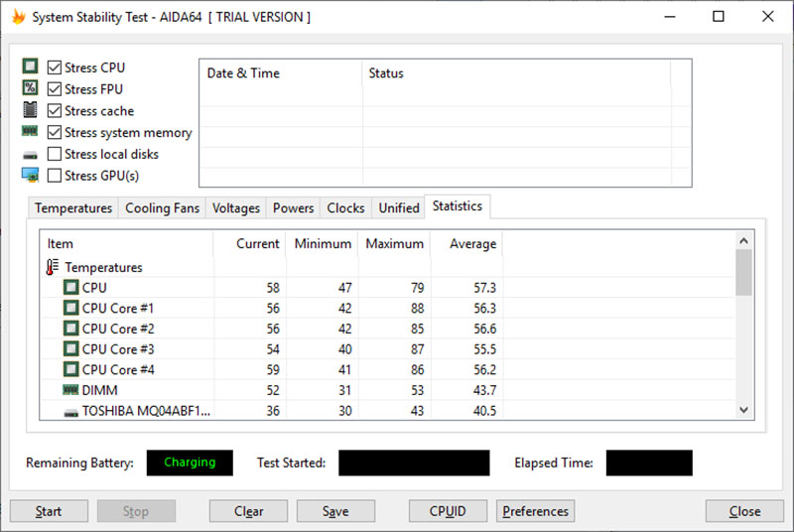Enable the Stress local disks checkbox
This screenshot has width=794, height=532.
click(x=55, y=154)
